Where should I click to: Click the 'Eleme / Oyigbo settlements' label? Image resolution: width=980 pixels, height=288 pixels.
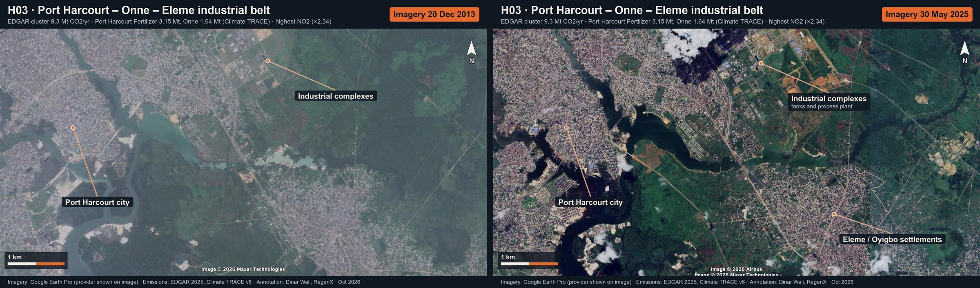pos(892,239)
